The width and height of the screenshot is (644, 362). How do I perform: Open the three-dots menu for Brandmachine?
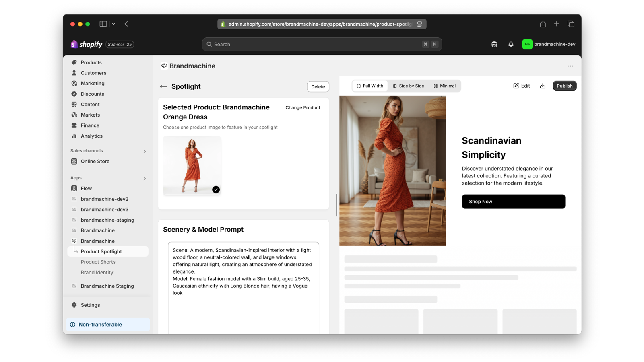pos(570,66)
